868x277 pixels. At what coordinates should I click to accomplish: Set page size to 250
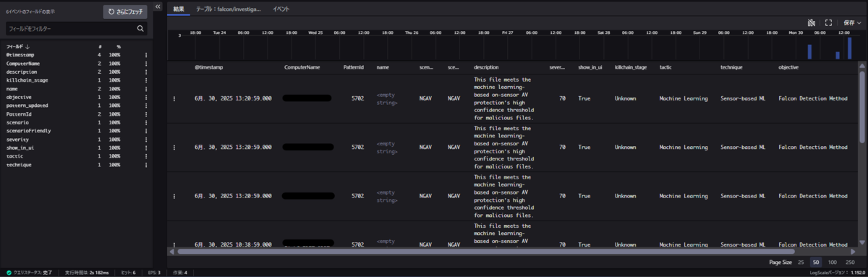pyautogui.click(x=851, y=262)
